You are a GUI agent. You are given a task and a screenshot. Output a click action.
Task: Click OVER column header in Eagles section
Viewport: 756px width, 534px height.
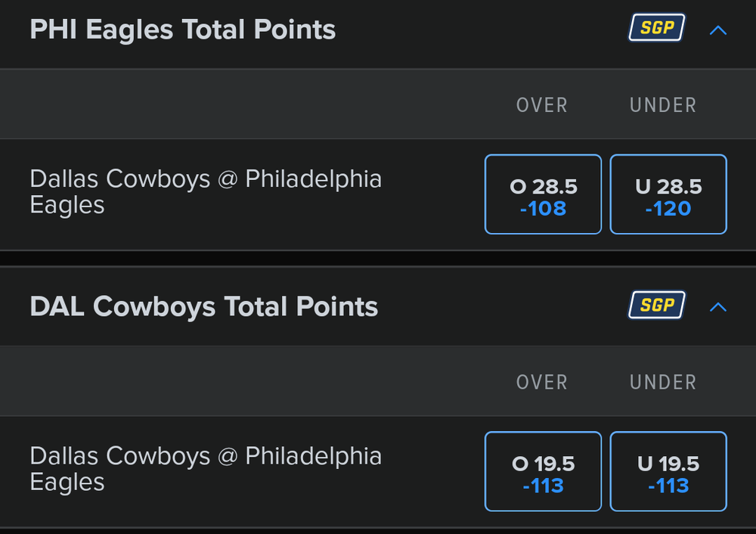[541, 105]
